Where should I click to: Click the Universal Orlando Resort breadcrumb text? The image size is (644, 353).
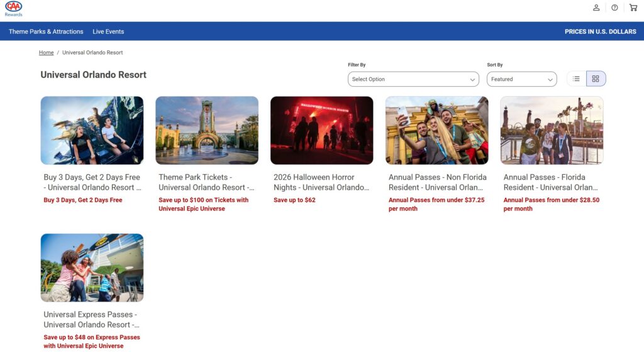tap(92, 53)
